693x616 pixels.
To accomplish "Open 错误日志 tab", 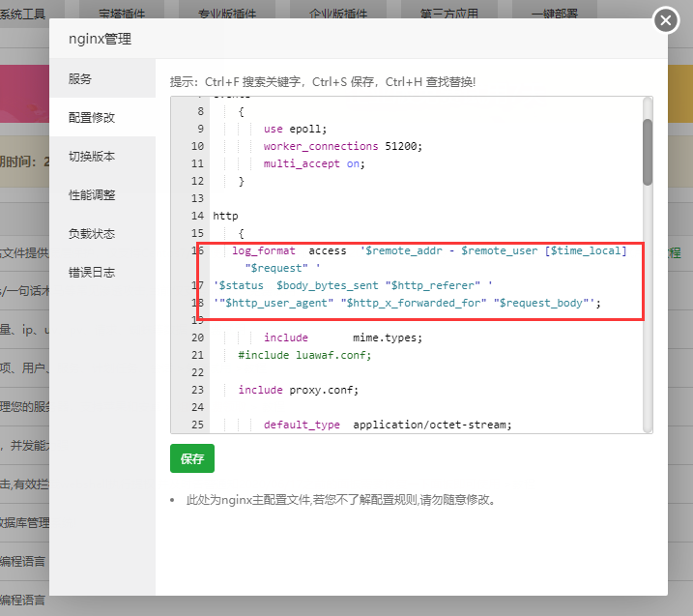I will point(102,273).
